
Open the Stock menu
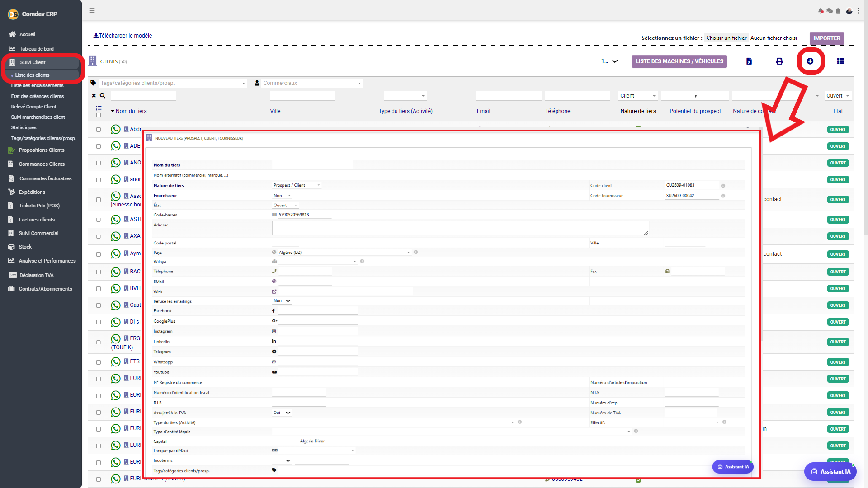25,247
